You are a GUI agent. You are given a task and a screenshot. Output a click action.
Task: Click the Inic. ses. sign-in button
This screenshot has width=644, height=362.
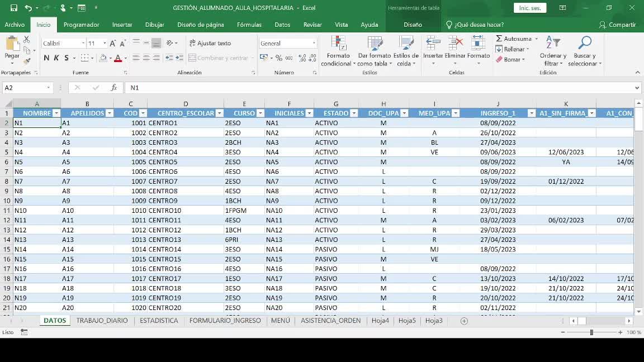[x=529, y=8]
